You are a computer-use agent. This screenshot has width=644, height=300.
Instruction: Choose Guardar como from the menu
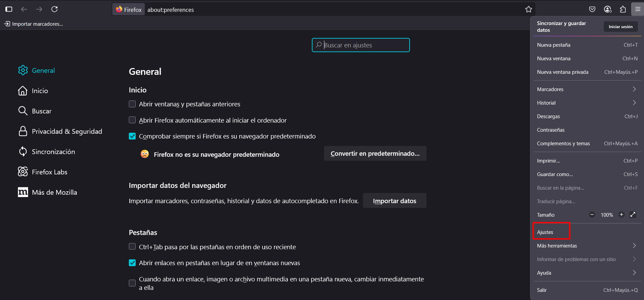pyautogui.click(x=587, y=174)
